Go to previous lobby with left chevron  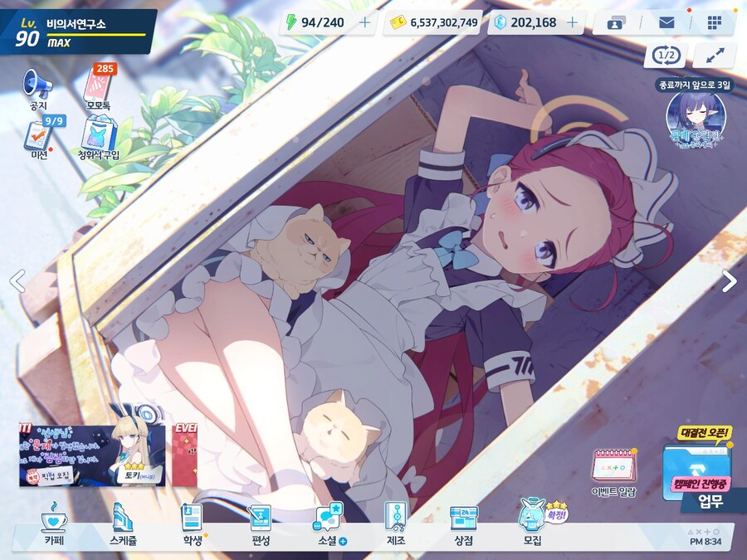tap(17, 281)
